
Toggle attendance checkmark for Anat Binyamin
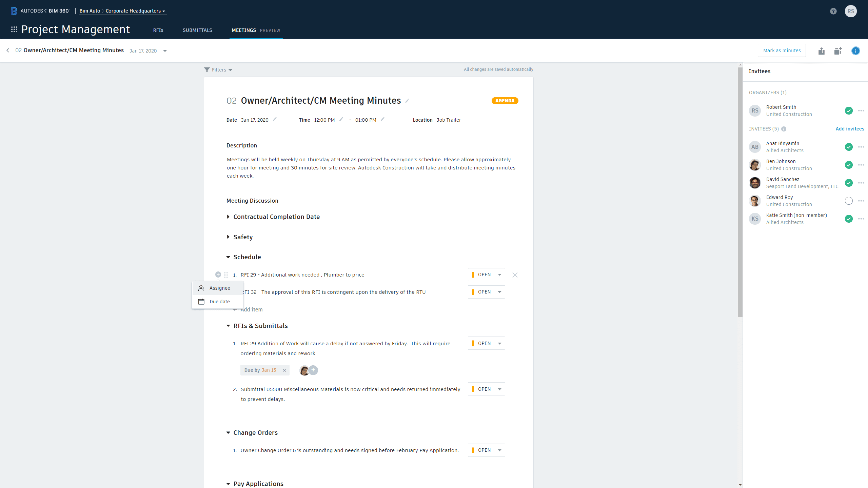tap(848, 147)
